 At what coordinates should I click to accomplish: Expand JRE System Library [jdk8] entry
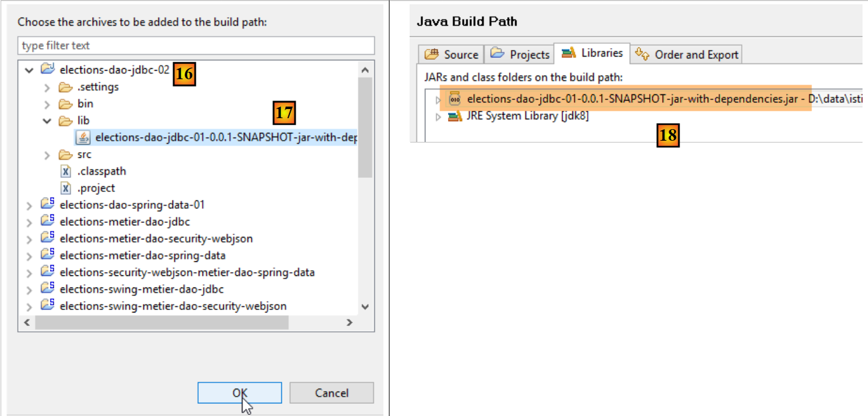[438, 117]
